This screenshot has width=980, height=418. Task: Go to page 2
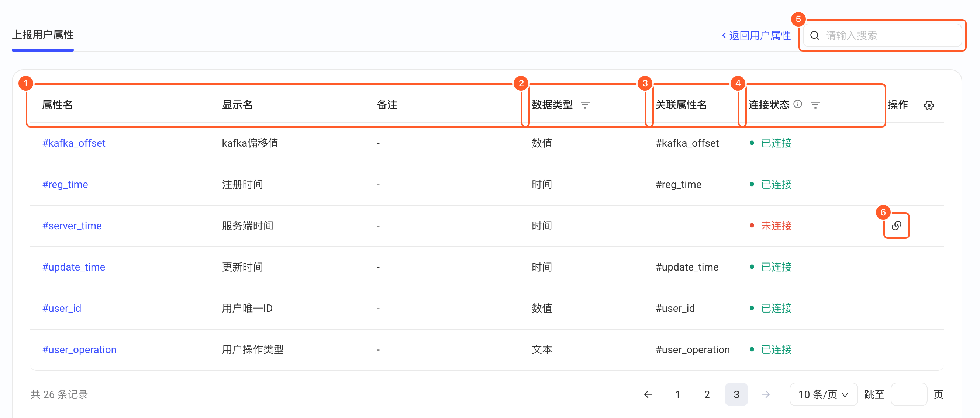click(707, 394)
